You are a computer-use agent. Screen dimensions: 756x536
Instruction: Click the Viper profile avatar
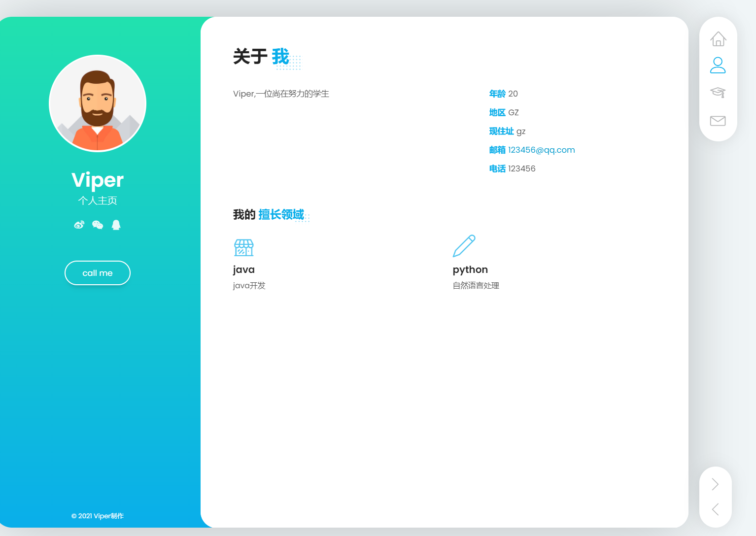pos(98,103)
